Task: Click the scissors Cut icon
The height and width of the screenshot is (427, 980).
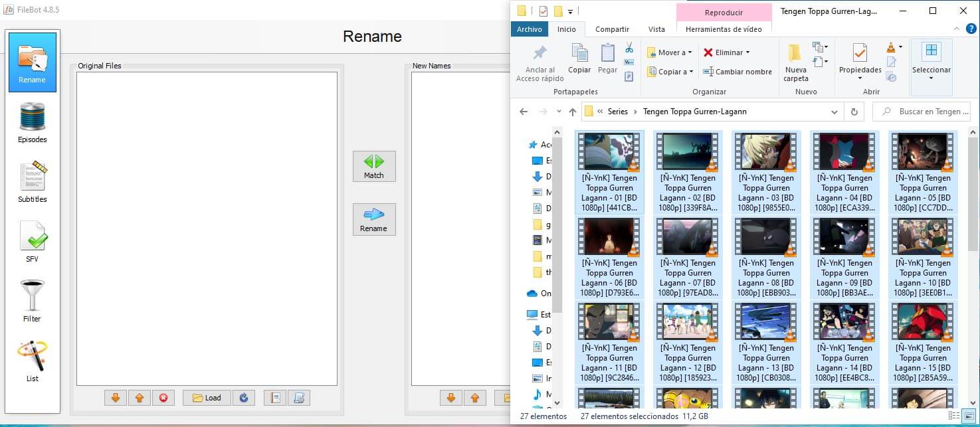Action: [629, 48]
